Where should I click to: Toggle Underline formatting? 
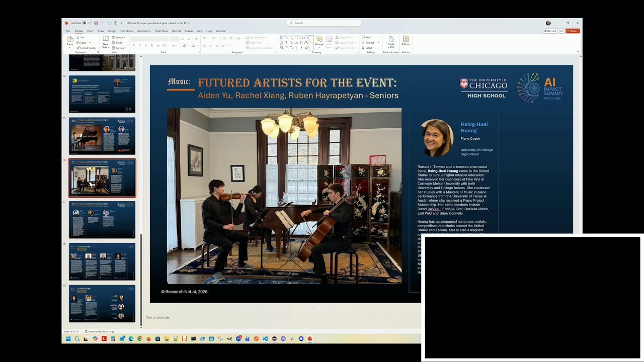pos(146,45)
